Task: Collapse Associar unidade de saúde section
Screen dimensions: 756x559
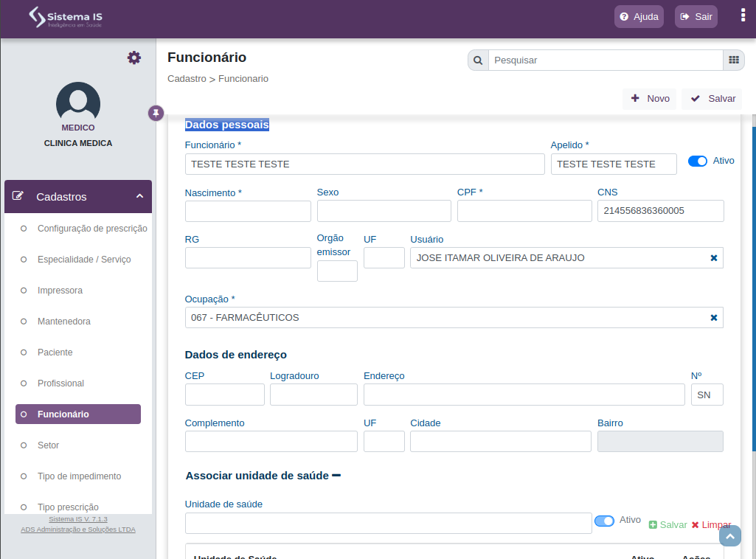Action: pyautogui.click(x=336, y=476)
